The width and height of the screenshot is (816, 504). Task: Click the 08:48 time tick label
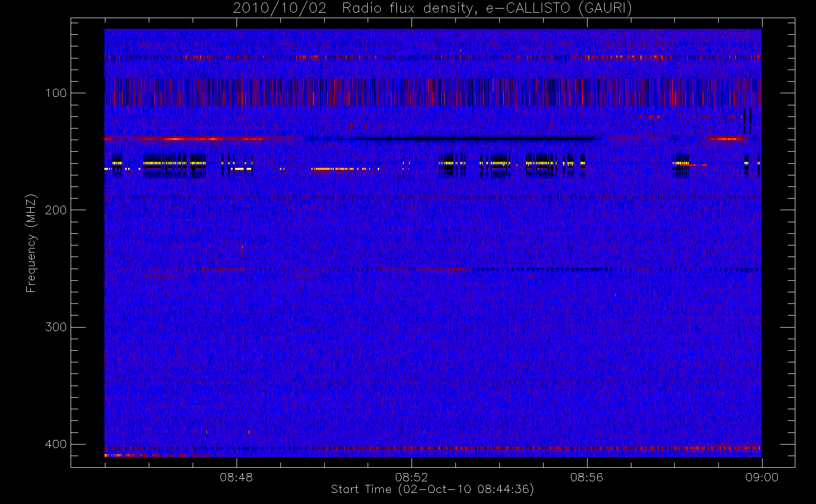point(236,477)
